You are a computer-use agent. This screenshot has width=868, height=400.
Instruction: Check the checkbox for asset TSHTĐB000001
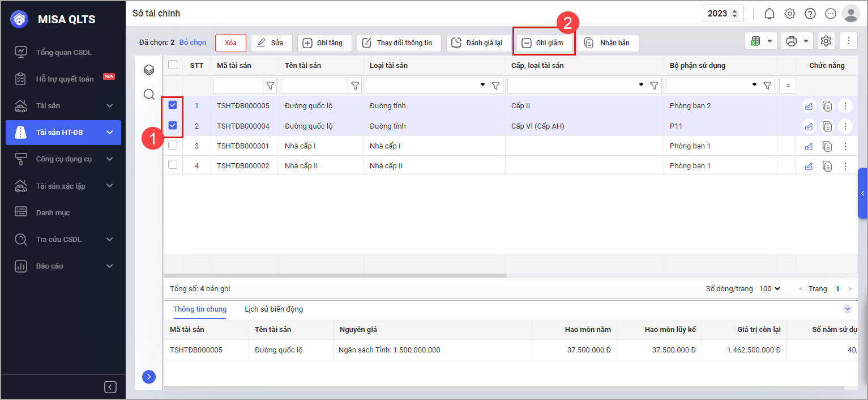173,145
